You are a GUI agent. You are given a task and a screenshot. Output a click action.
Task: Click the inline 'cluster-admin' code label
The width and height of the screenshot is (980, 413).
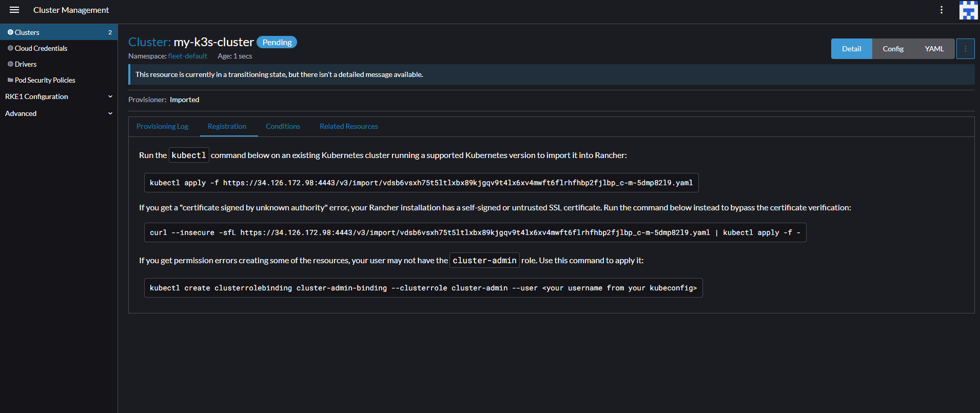click(484, 260)
